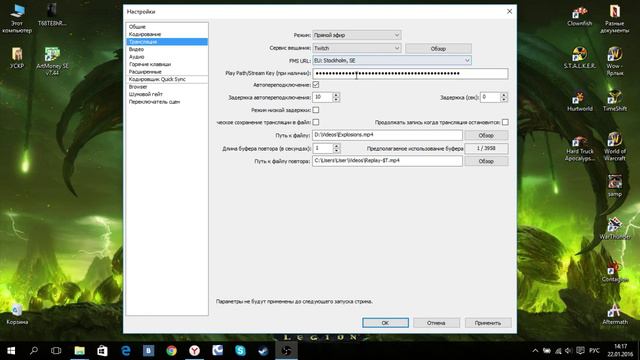The image size is (640, 360).
Task: Click Обзор beside Путь к файлу
Action: click(486, 135)
